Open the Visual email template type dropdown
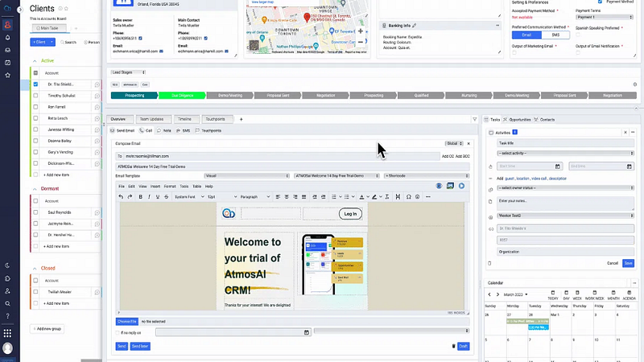 tap(247, 175)
